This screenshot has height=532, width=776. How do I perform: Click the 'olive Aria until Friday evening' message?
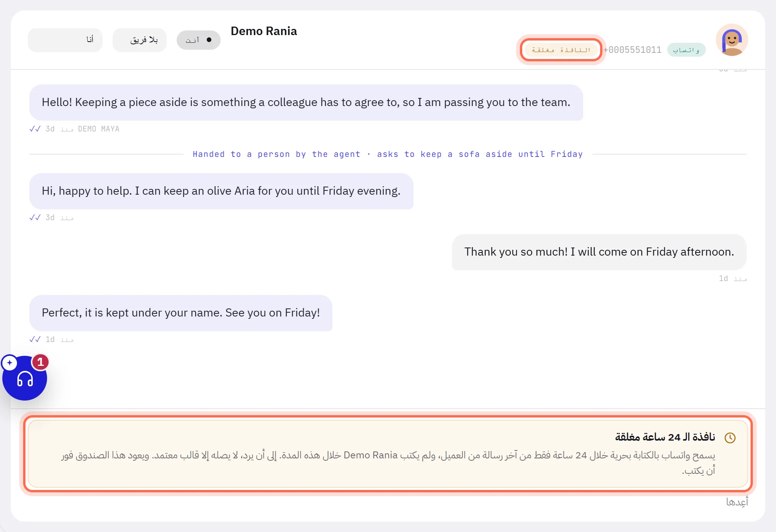pos(221,191)
